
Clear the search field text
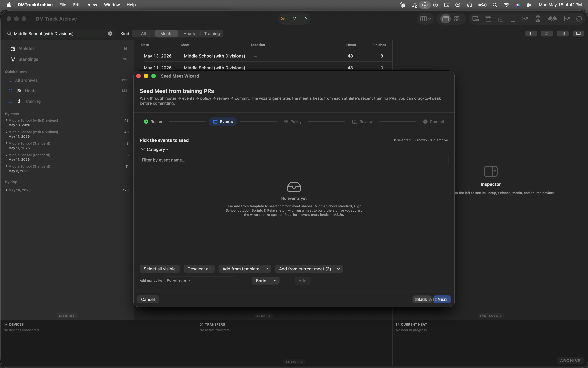coord(110,34)
